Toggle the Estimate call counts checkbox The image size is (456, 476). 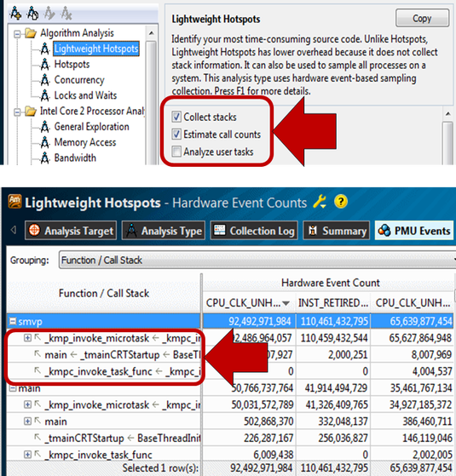pos(176,134)
